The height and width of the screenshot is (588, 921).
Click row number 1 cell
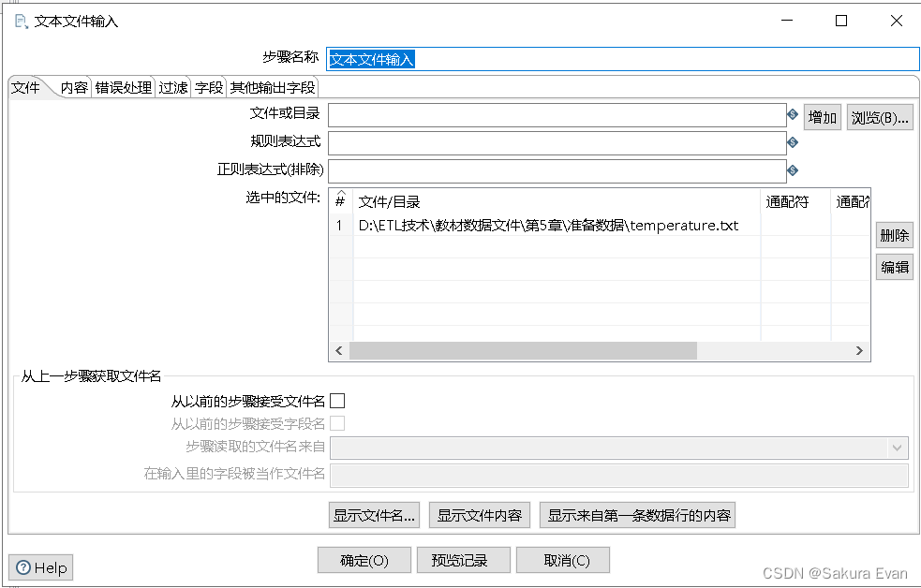coord(340,226)
